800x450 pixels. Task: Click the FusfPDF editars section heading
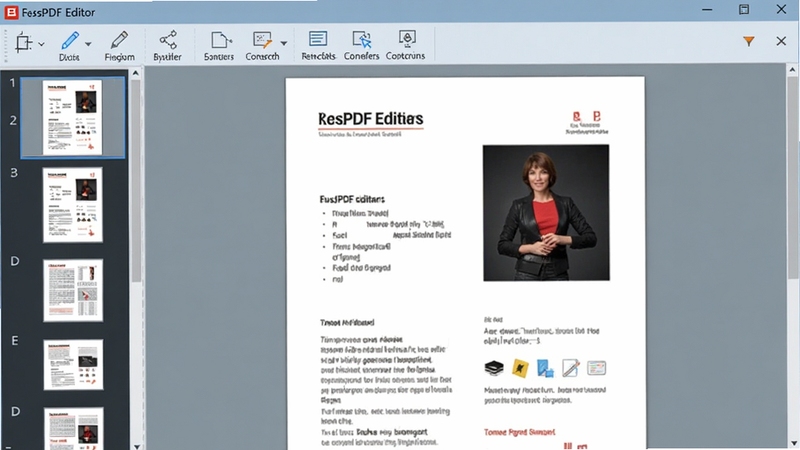(x=352, y=199)
